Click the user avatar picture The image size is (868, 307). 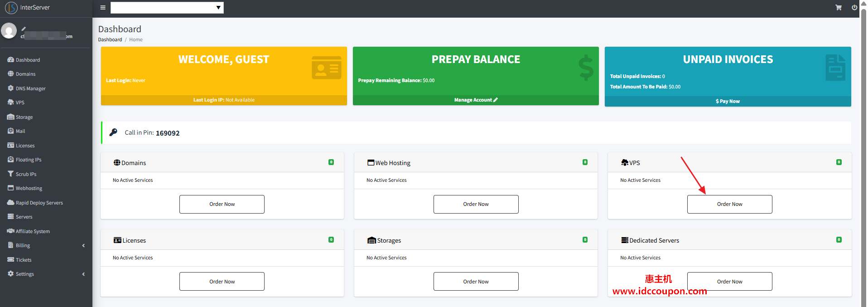coord(9,31)
